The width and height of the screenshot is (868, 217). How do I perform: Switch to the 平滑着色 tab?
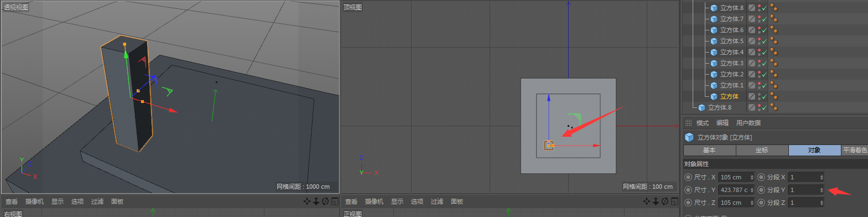[854, 150]
